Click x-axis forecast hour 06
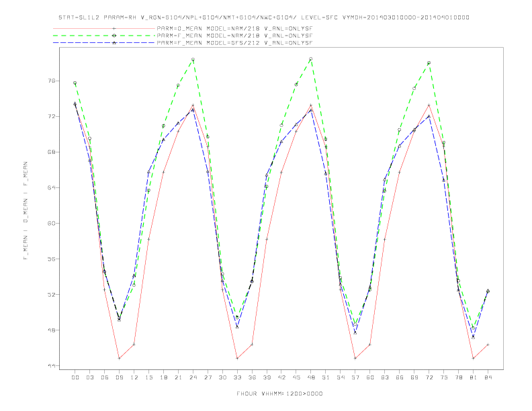 [105, 377]
